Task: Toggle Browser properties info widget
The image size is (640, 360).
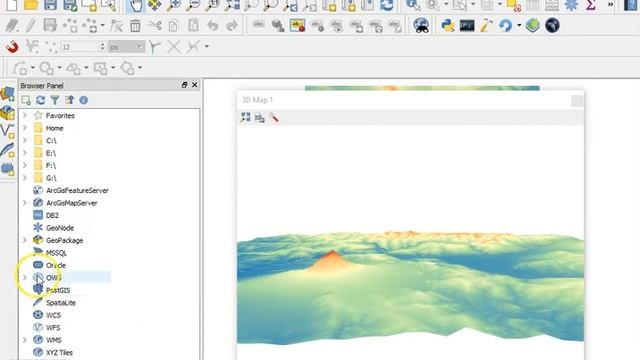Action: tap(84, 100)
